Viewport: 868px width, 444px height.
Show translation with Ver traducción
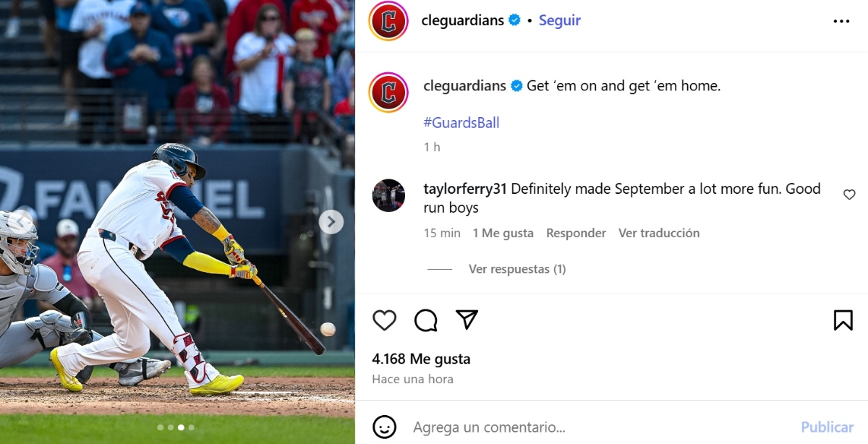pyautogui.click(x=659, y=233)
